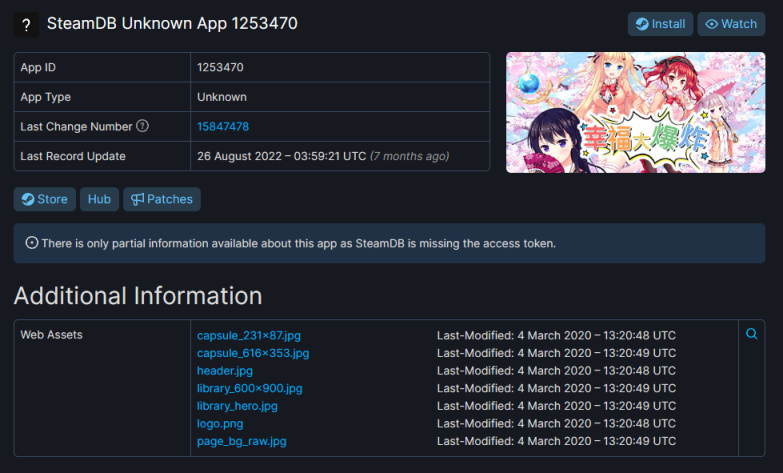This screenshot has height=473, width=783.
Task: Click the Install button
Action: 660,24
